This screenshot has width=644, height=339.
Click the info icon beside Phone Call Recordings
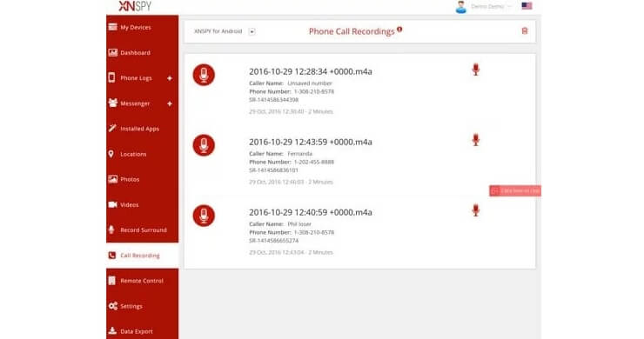399,30
